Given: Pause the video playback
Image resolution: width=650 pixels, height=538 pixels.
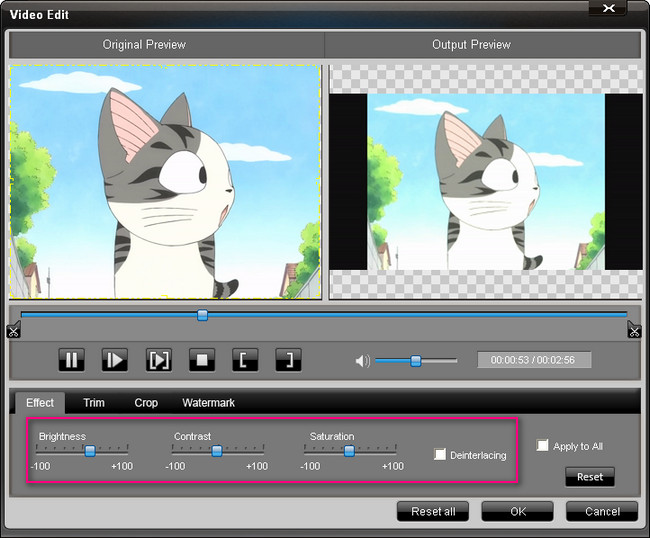Looking at the screenshot, I should tap(72, 360).
